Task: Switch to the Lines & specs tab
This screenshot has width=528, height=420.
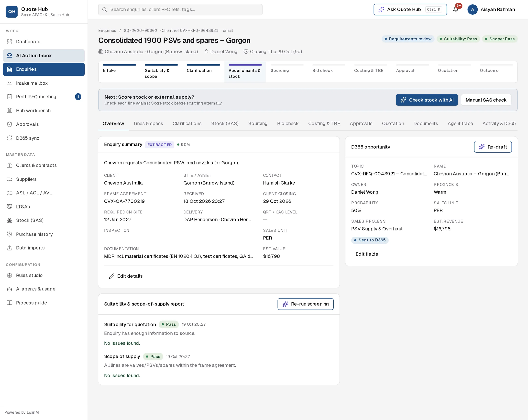Action: coord(148,123)
